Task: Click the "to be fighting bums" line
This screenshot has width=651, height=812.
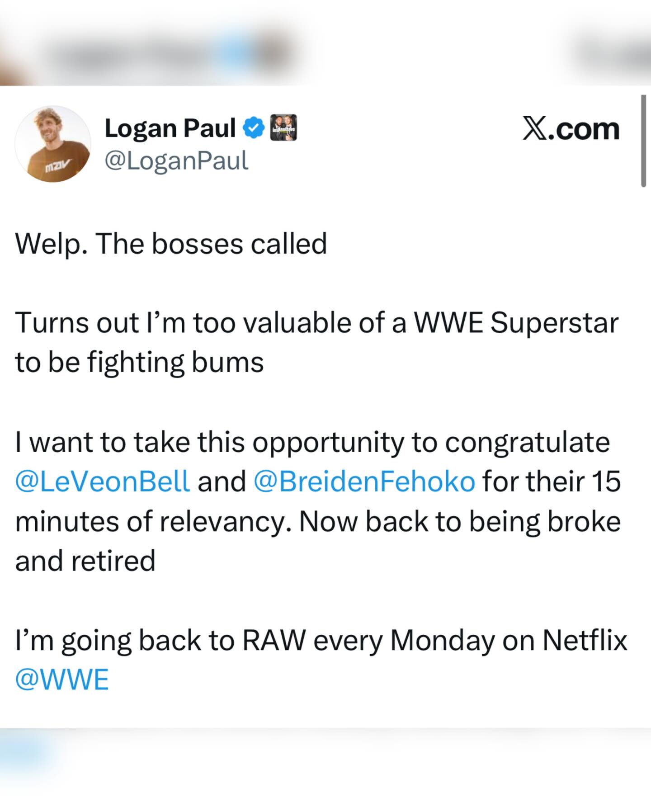Action: pyautogui.click(x=139, y=362)
